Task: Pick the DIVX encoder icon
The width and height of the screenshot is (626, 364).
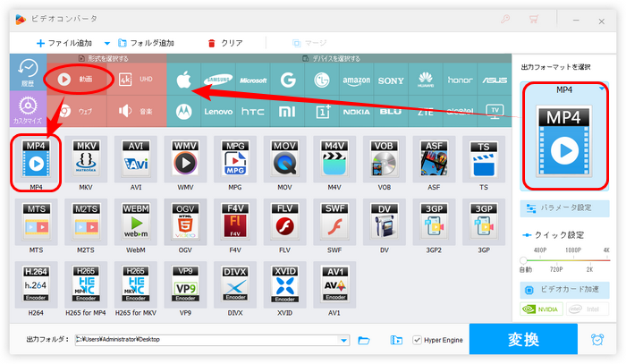Action: (x=235, y=284)
